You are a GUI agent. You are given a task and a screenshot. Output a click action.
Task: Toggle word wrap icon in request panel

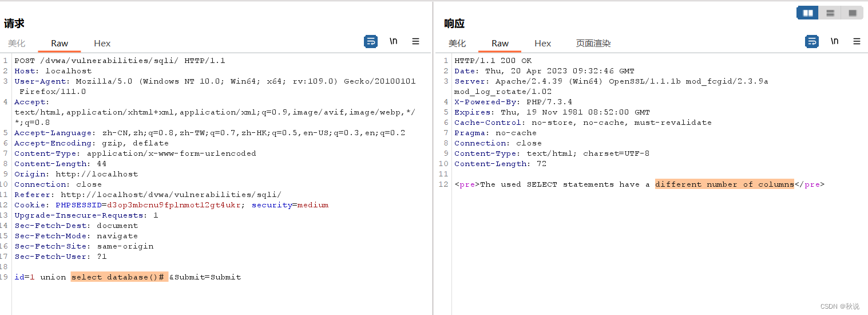pos(371,41)
